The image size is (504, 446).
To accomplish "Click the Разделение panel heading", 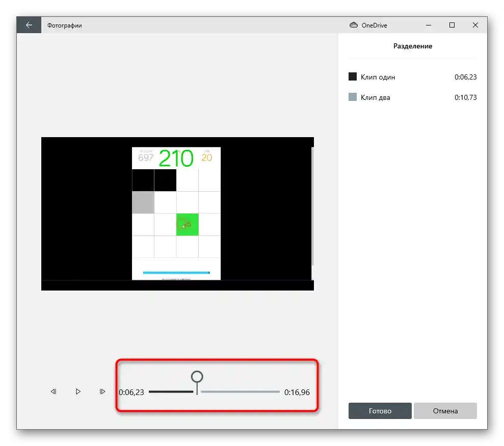I will point(413,46).
